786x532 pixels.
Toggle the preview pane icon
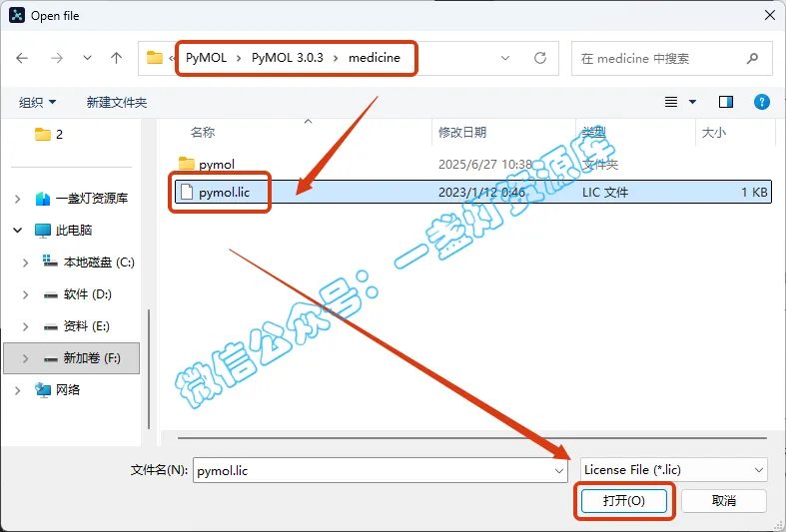point(726,102)
